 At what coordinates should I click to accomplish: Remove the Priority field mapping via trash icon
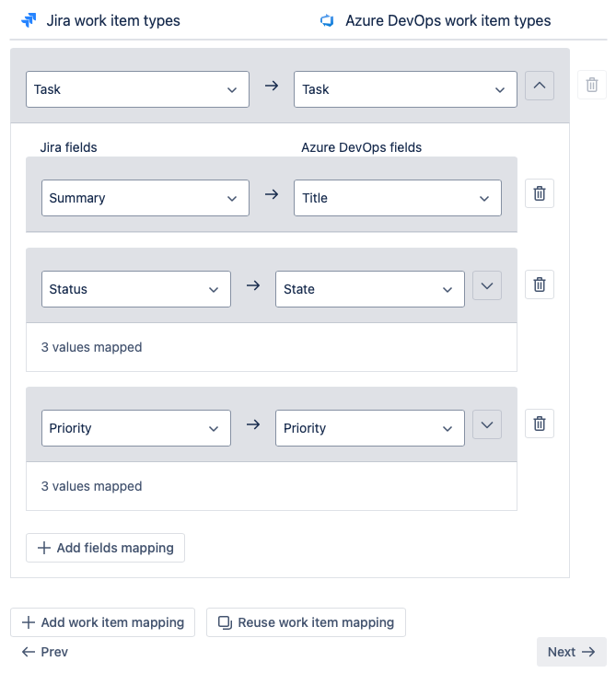540,424
